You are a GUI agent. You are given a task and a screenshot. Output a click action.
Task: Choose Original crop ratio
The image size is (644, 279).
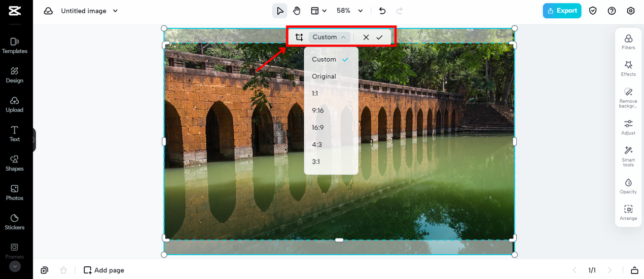[x=331, y=76]
